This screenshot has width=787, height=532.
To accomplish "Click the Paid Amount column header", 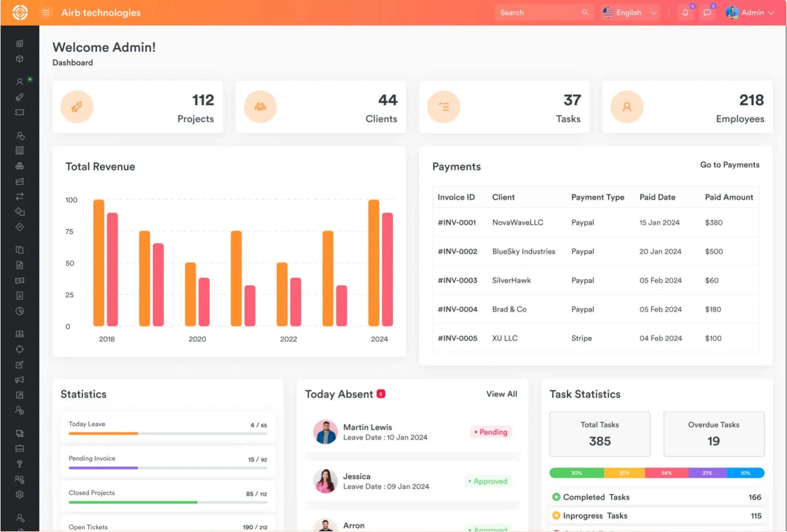I will coord(729,197).
